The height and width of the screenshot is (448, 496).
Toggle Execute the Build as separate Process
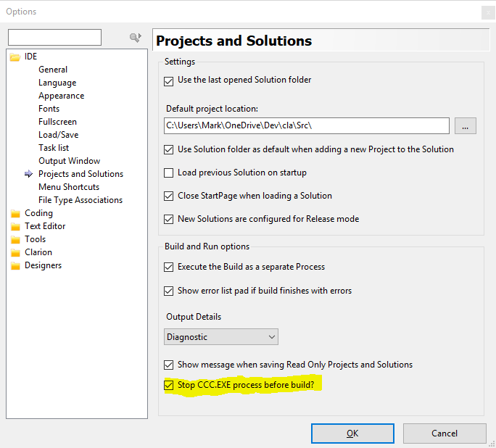169,267
